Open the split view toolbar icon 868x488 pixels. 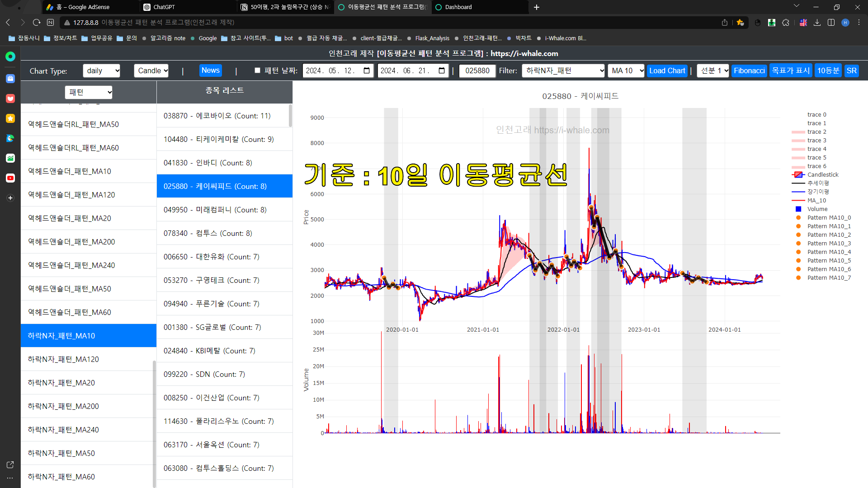831,23
